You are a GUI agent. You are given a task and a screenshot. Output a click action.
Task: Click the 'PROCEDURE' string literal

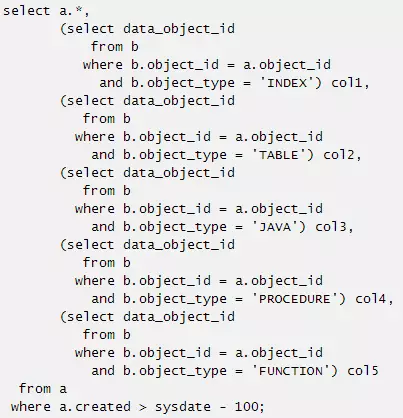[295, 299]
